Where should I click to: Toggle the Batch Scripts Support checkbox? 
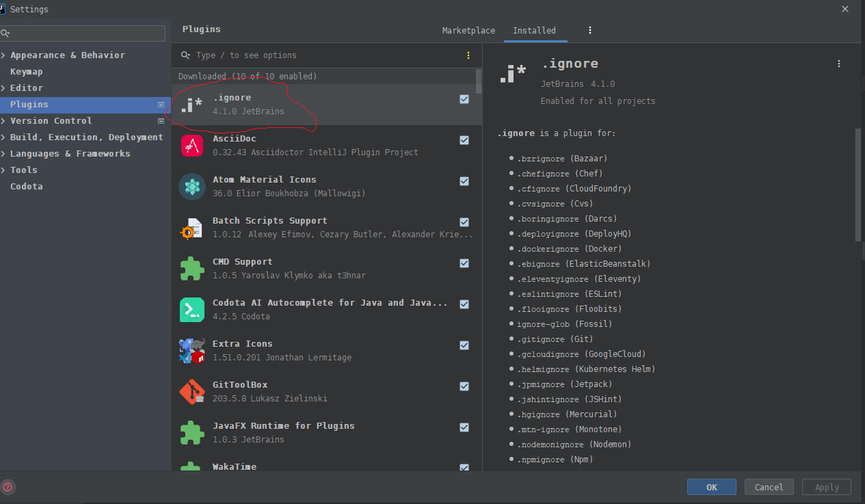[x=464, y=222]
